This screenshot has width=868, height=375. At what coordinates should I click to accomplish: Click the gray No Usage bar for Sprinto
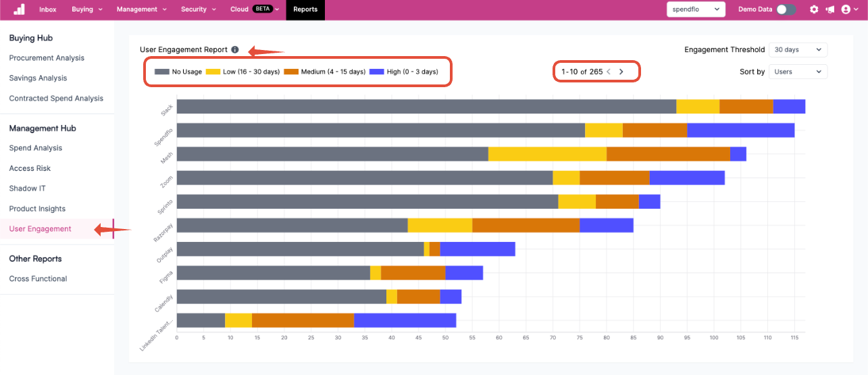[x=367, y=201]
